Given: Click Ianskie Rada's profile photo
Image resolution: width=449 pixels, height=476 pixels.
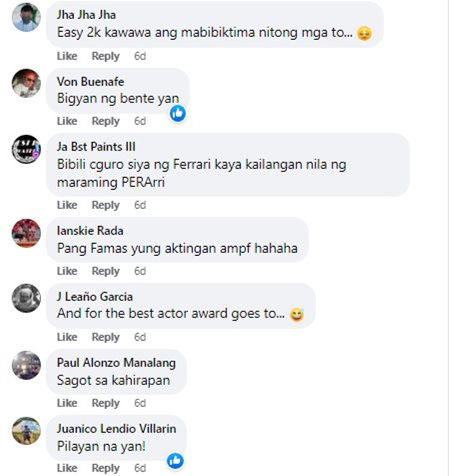Looking at the screenshot, I should 26,233.
